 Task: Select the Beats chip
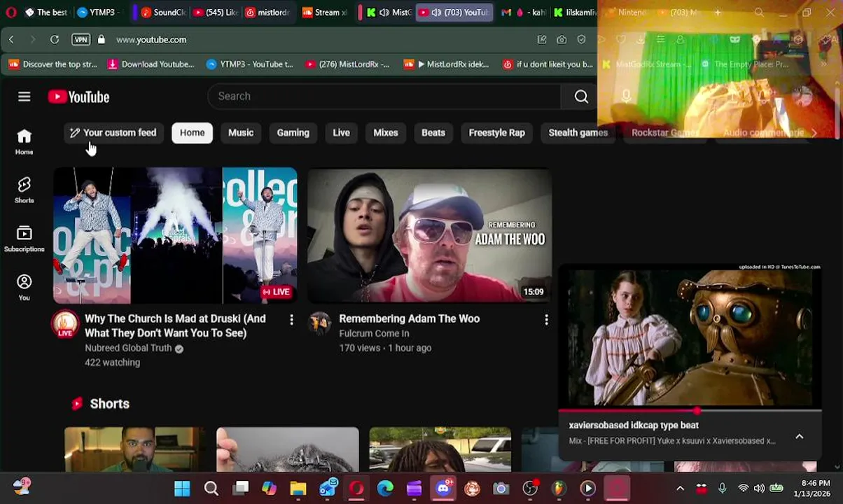433,132
